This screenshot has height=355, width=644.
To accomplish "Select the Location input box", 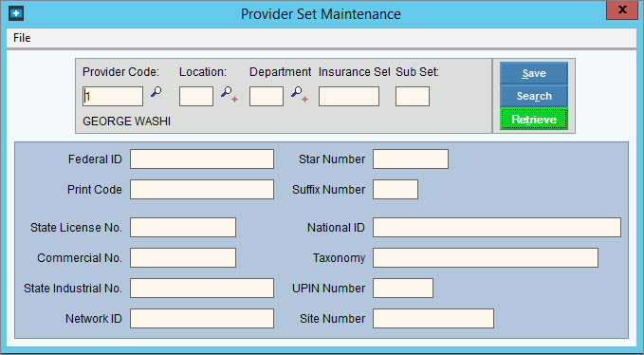I will click(196, 96).
